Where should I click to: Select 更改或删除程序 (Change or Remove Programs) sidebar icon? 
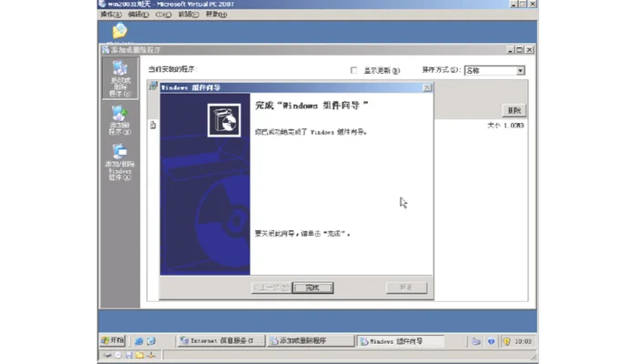coord(119,78)
